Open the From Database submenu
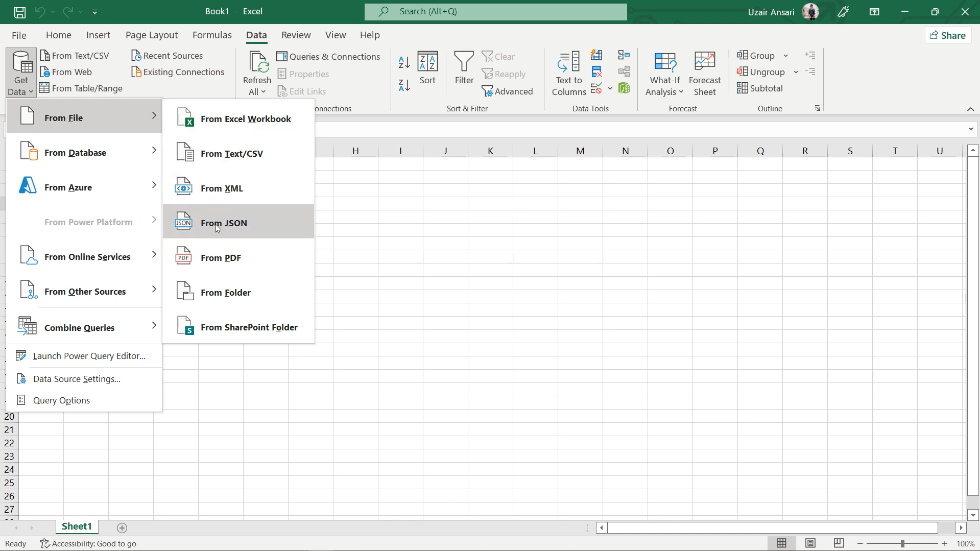 pos(84,153)
